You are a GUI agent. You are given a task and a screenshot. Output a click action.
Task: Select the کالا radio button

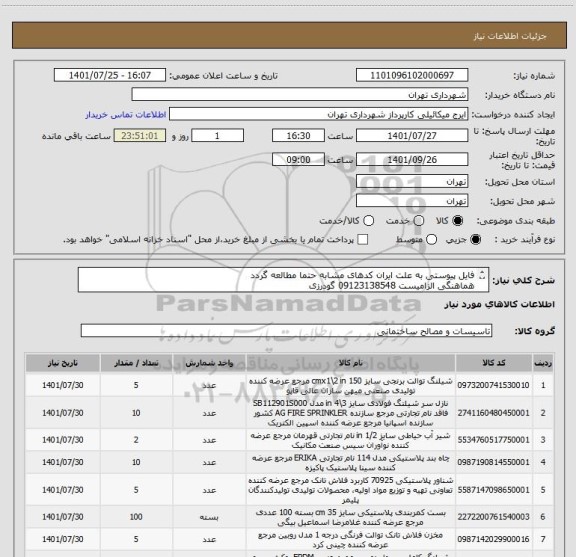(x=458, y=221)
